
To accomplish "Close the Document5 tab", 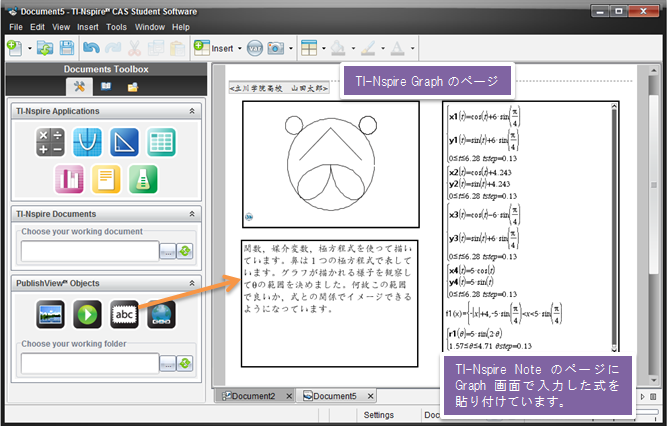I will point(370,396).
